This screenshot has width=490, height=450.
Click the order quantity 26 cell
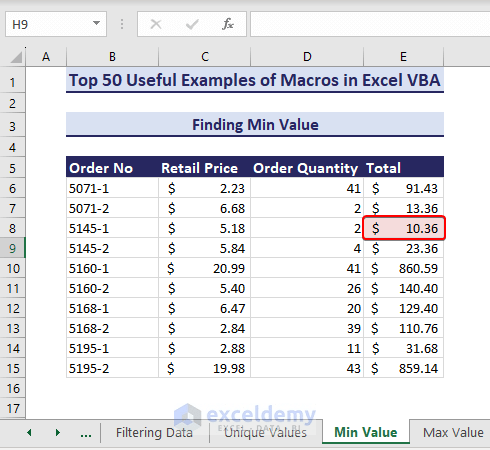[307, 288]
